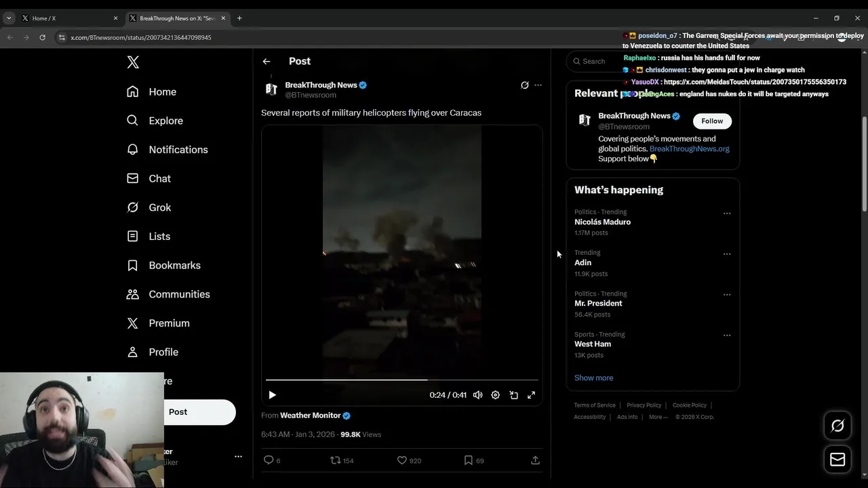Bookmark the post with ribbon icon
This screenshot has height=488, width=868.
coord(468,460)
